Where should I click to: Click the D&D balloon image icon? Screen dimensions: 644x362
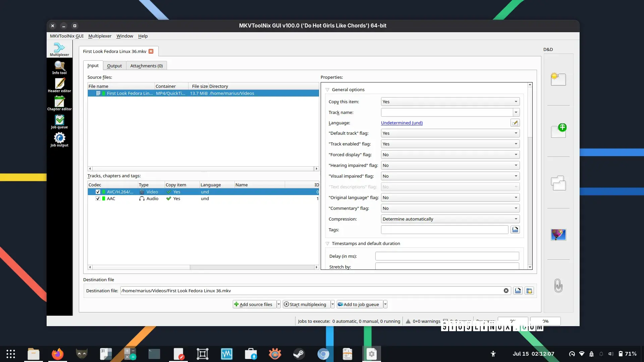click(558, 235)
